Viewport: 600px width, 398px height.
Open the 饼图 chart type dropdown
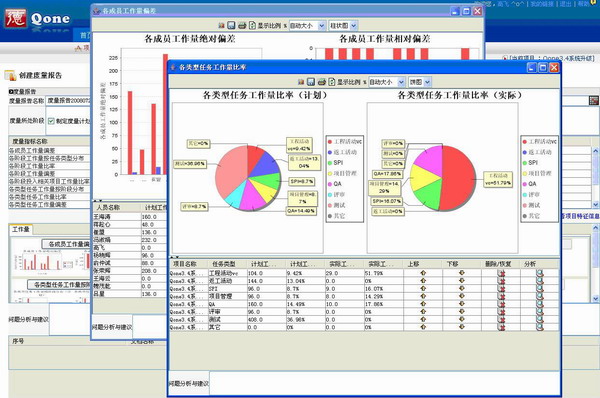pos(420,82)
